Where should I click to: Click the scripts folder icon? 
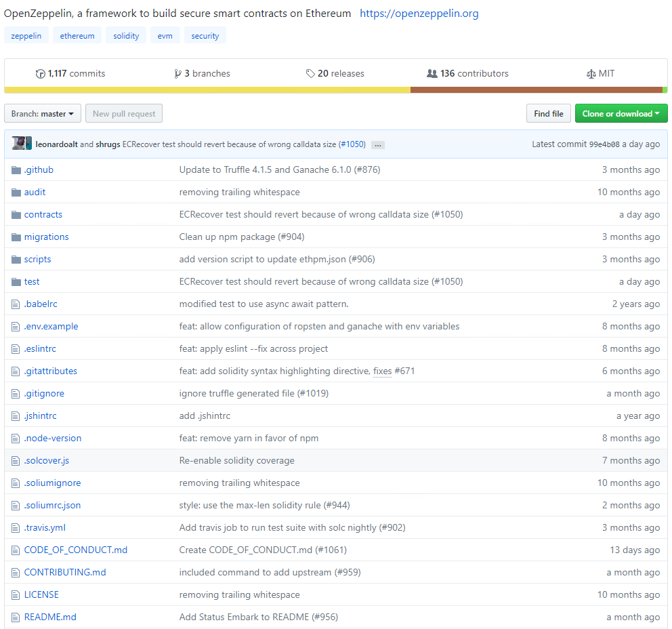coord(16,260)
